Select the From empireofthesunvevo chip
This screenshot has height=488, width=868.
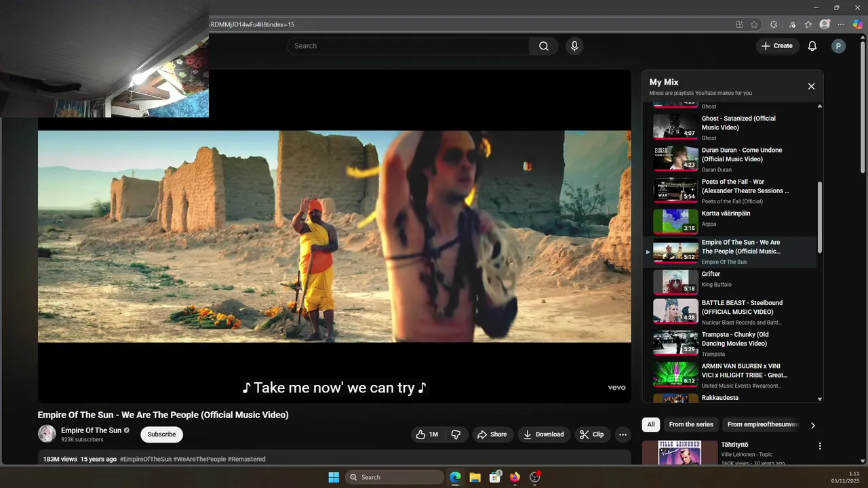(x=762, y=424)
